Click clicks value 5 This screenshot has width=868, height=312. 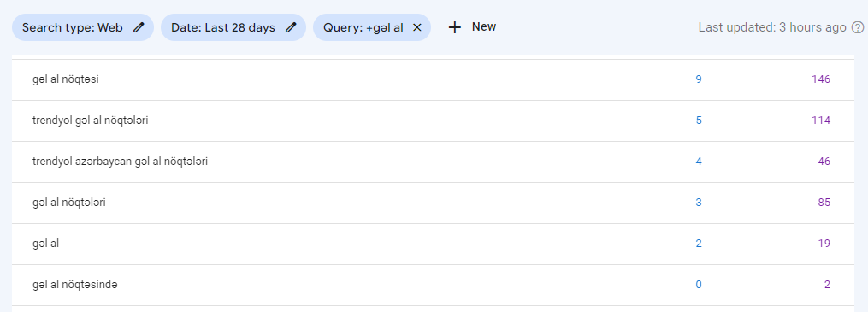[699, 121]
